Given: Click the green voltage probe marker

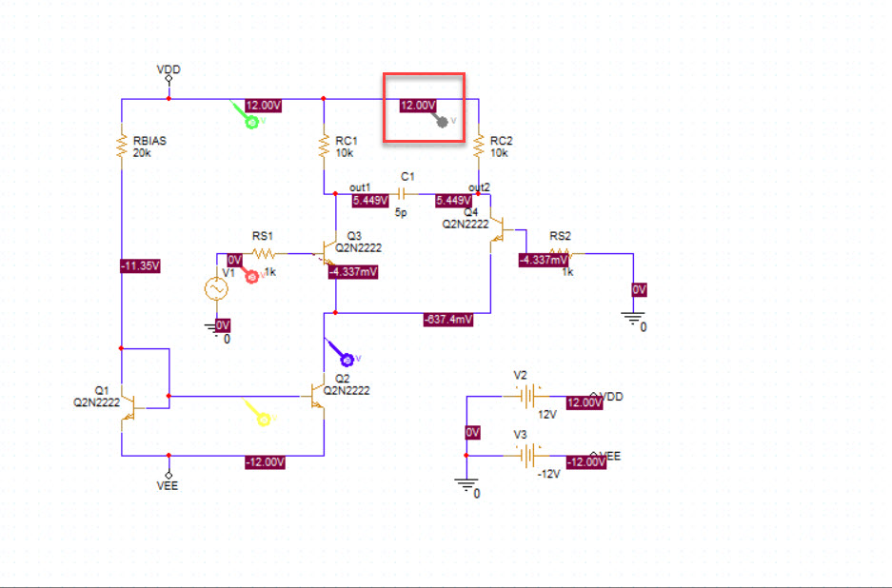Looking at the screenshot, I should (251, 121).
